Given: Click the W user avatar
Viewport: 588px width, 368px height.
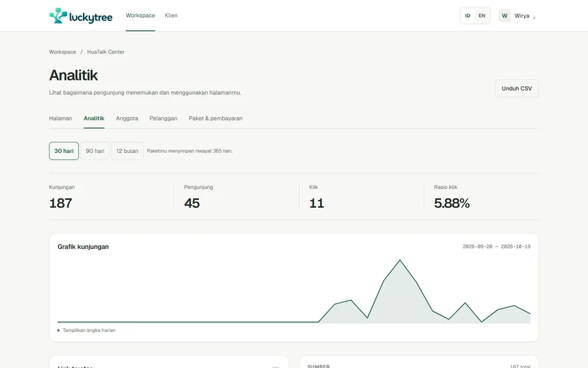Looking at the screenshot, I should (x=504, y=16).
